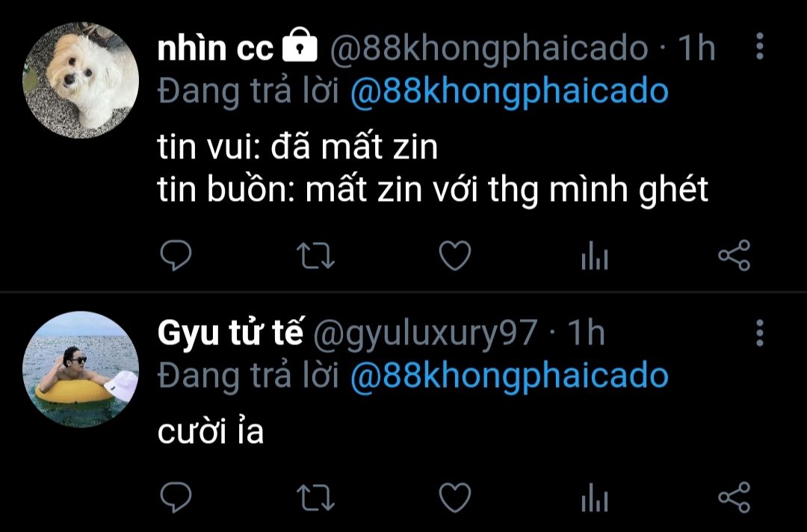
Task: Open @88khongphaicado reply link in Gyu's tweet
Action: 509,376
